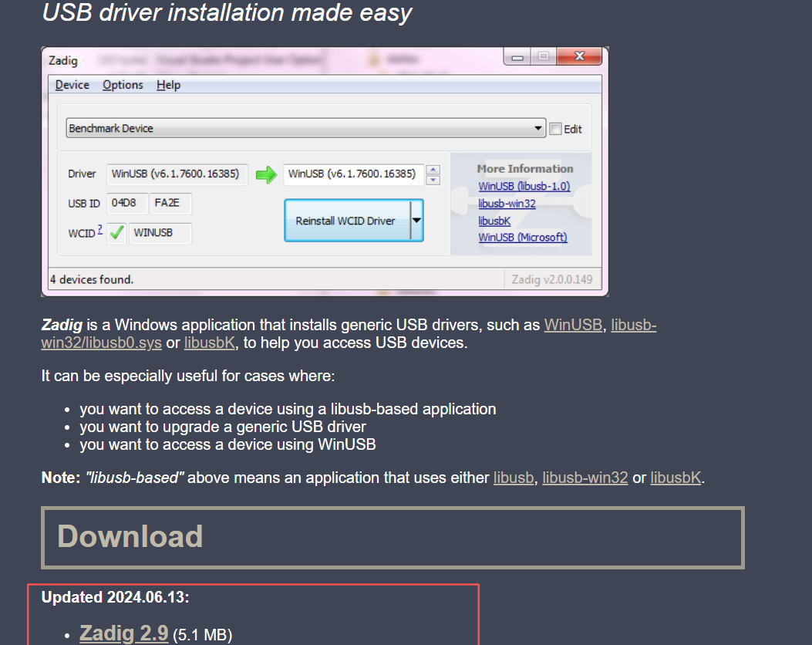Image resolution: width=812 pixels, height=645 pixels.
Task: Click the driver stepper up arrow
Action: click(x=433, y=170)
